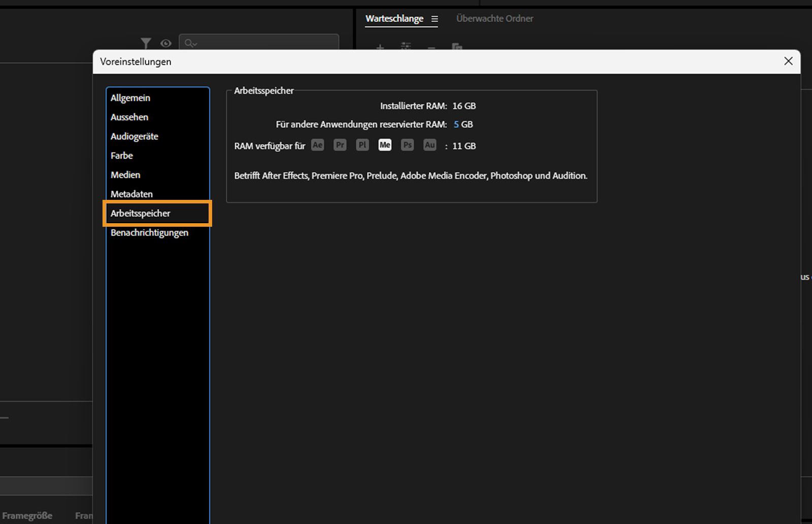The width and height of the screenshot is (812, 524).
Task: Click the Prelude (Pl) icon
Action: point(362,146)
